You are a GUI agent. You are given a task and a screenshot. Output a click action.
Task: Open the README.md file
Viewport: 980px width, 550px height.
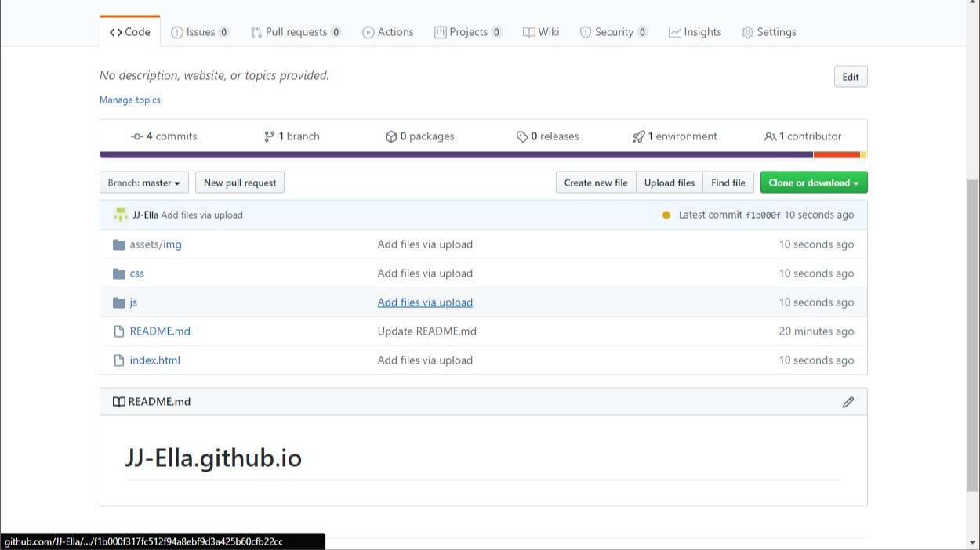(160, 331)
